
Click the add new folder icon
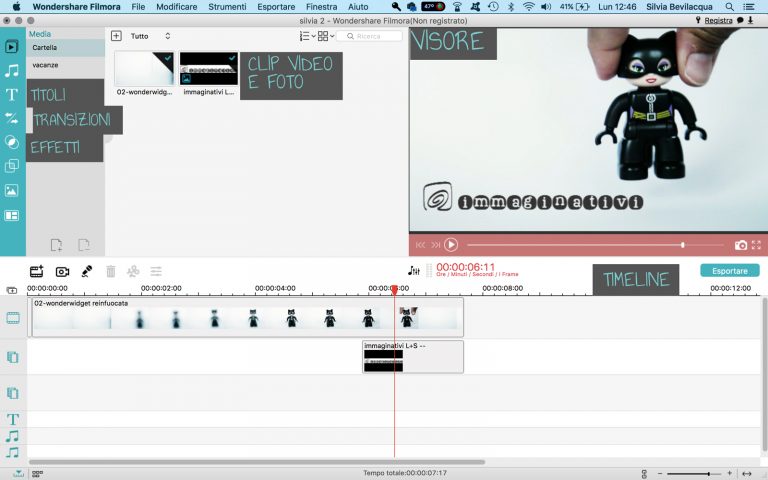click(x=56, y=244)
